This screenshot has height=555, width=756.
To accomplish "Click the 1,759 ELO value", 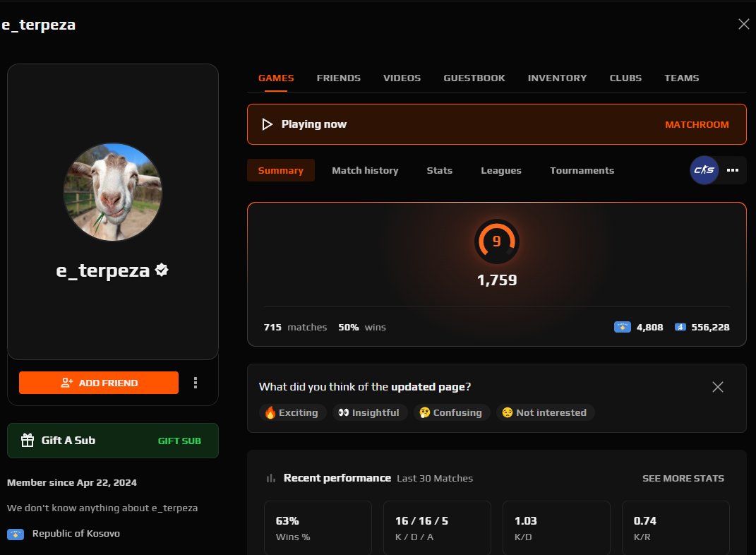I will tap(497, 280).
